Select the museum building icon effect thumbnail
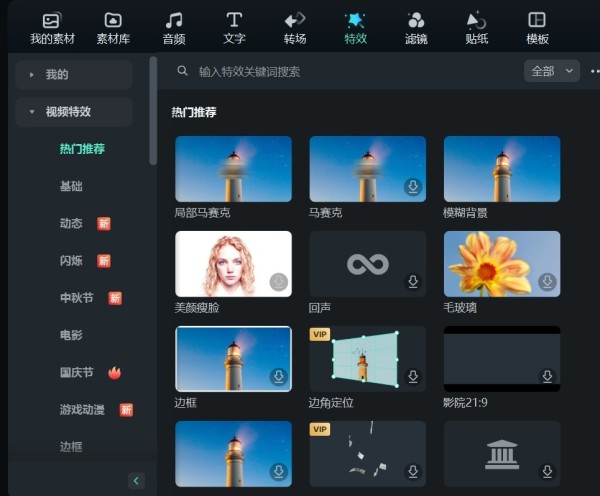The image size is (600, 496). [502, 454]
